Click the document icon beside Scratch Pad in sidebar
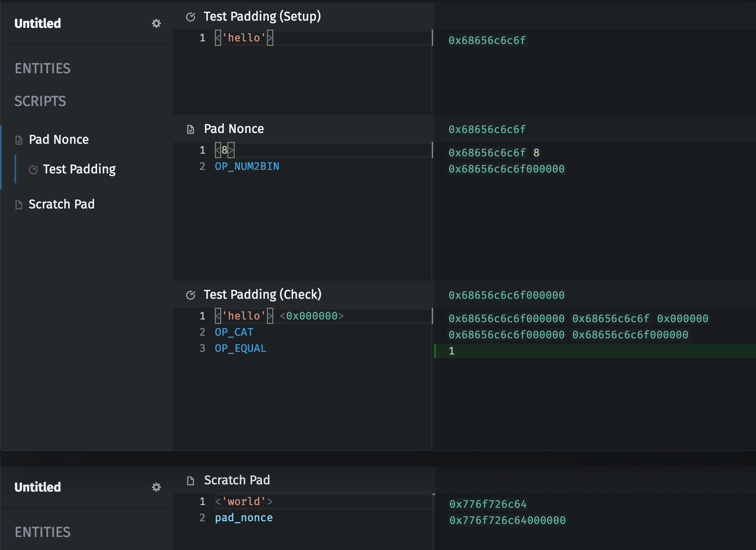This screenshot has width=756, height=550. (x=18, y=204)
